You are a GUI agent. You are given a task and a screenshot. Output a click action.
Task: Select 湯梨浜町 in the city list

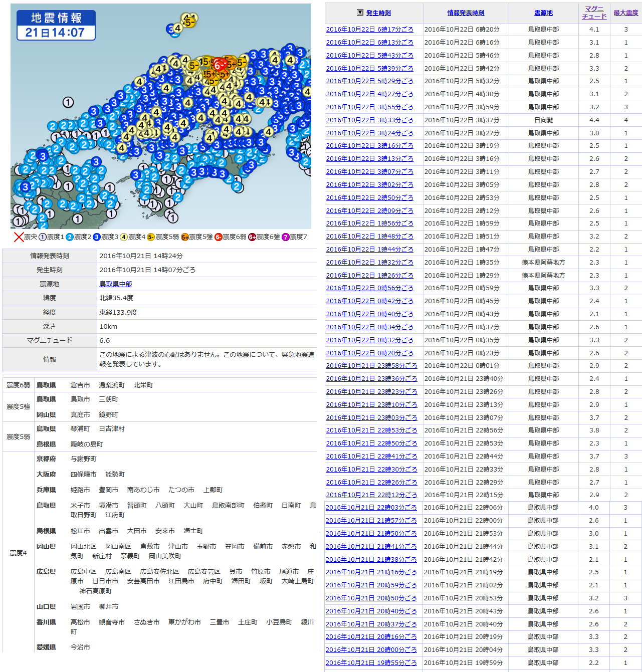tap(112, 385)
